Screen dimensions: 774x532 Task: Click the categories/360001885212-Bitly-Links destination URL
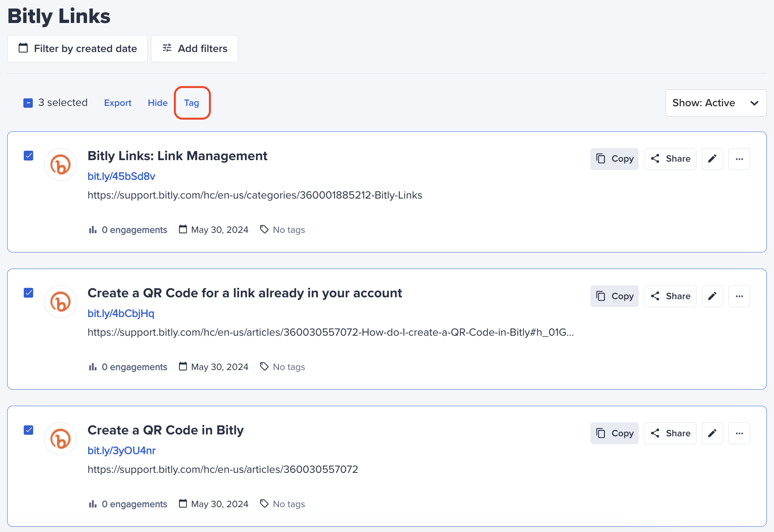pos(255,195)
